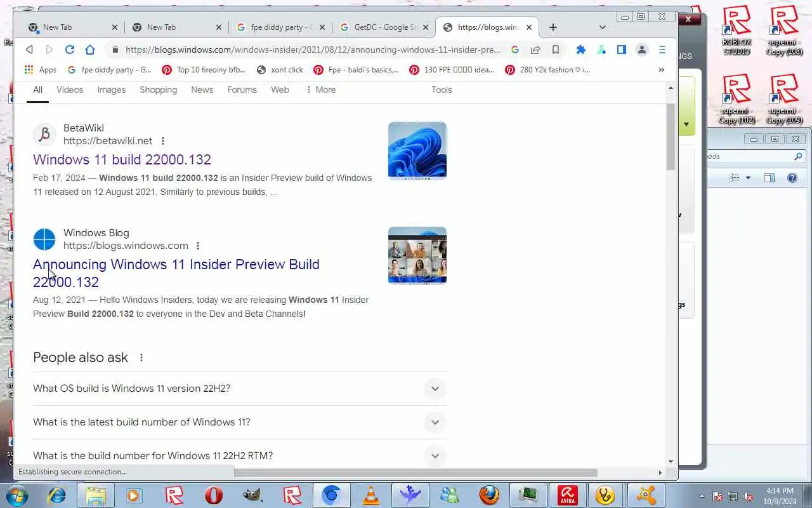The width and height of the screenshot is (812, 508).
Task: Click the browser forward arrow
Action: coord(49,50)
